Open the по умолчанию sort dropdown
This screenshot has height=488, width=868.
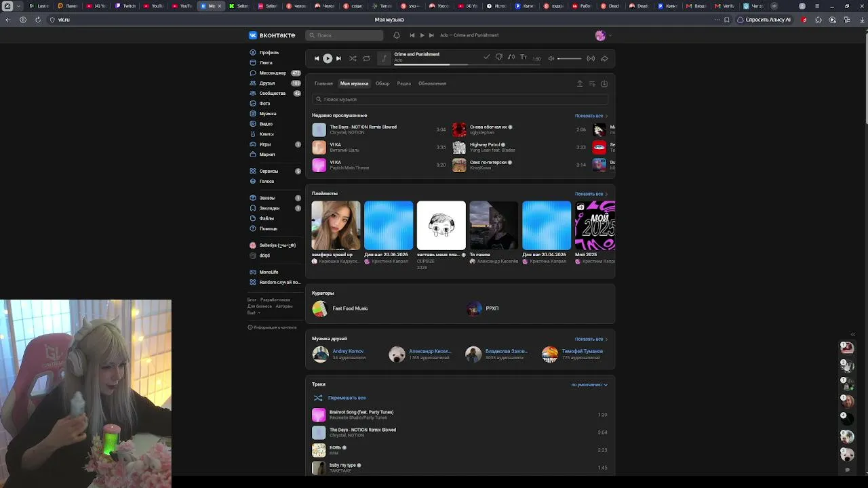click(589, 384)
